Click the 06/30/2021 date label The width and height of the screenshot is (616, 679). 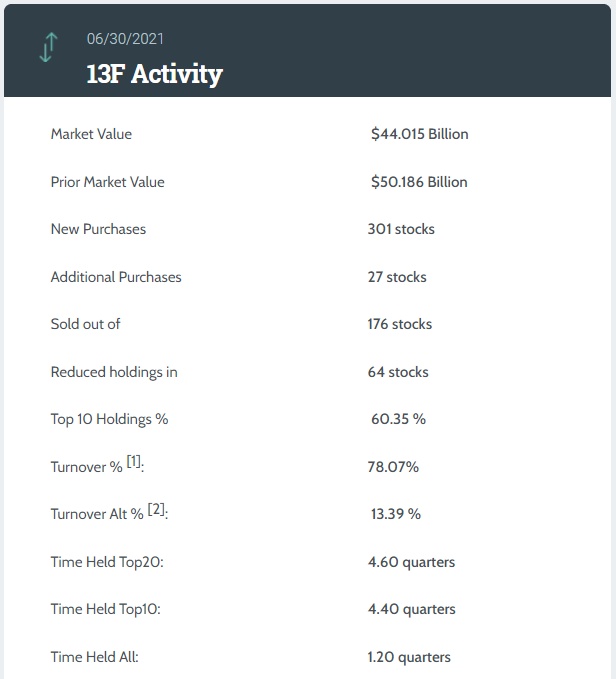coord(125,40)
